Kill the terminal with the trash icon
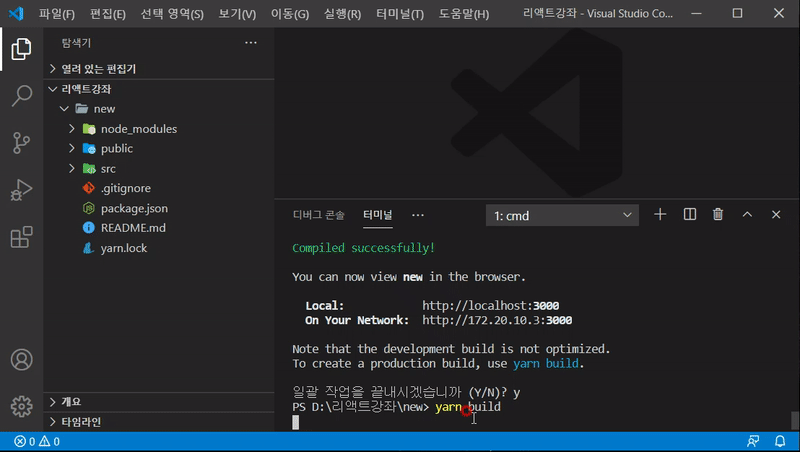The width and height of the screenshot is (800, 452). (x=718, y=214)
